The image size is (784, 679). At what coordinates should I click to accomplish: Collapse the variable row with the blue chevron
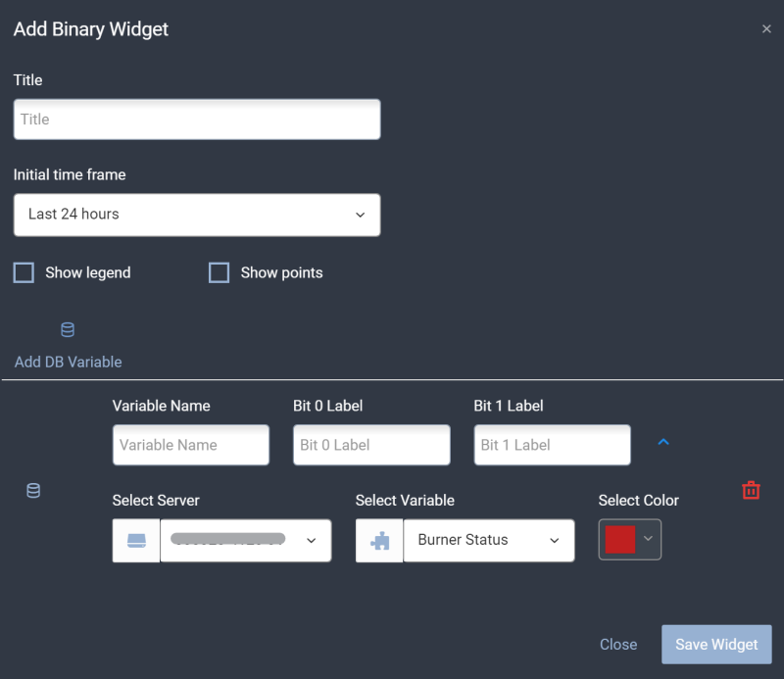(x=663, y=442)
